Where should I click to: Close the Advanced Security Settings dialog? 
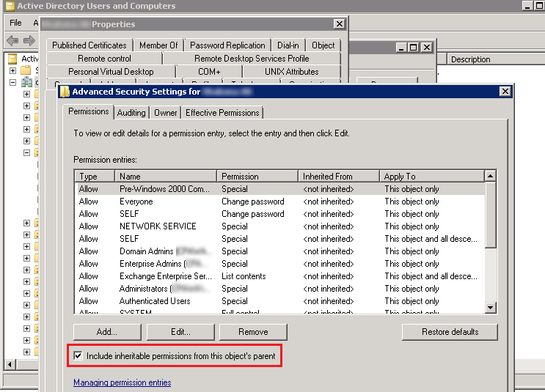point(505,92)
